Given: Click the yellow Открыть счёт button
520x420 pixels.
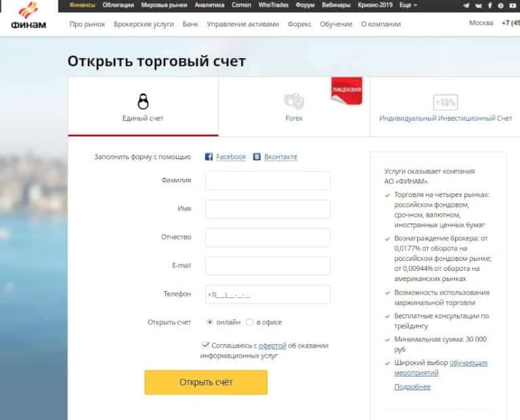Looking at the screenshot, I should [x=206, y=382].
